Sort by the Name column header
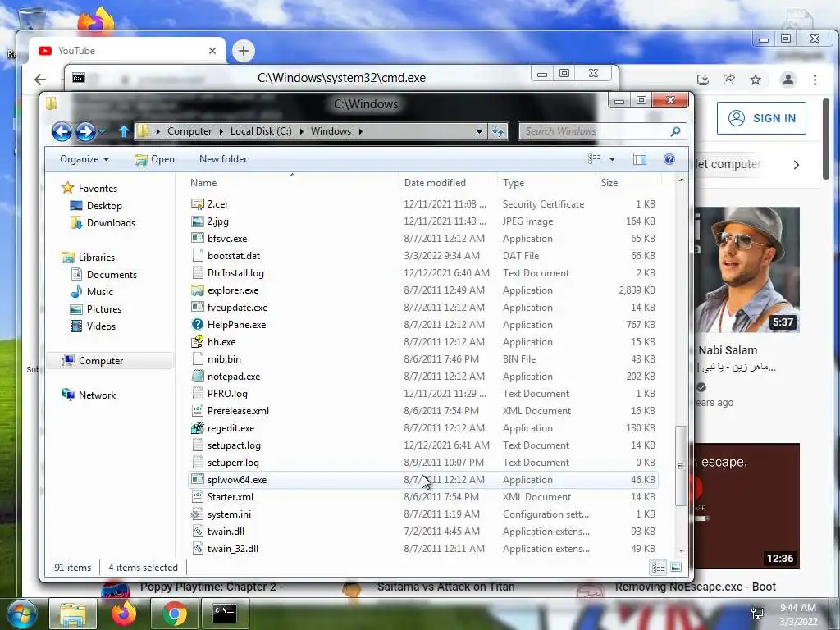The height and width of the screenshot is (630, 840). 292,183
